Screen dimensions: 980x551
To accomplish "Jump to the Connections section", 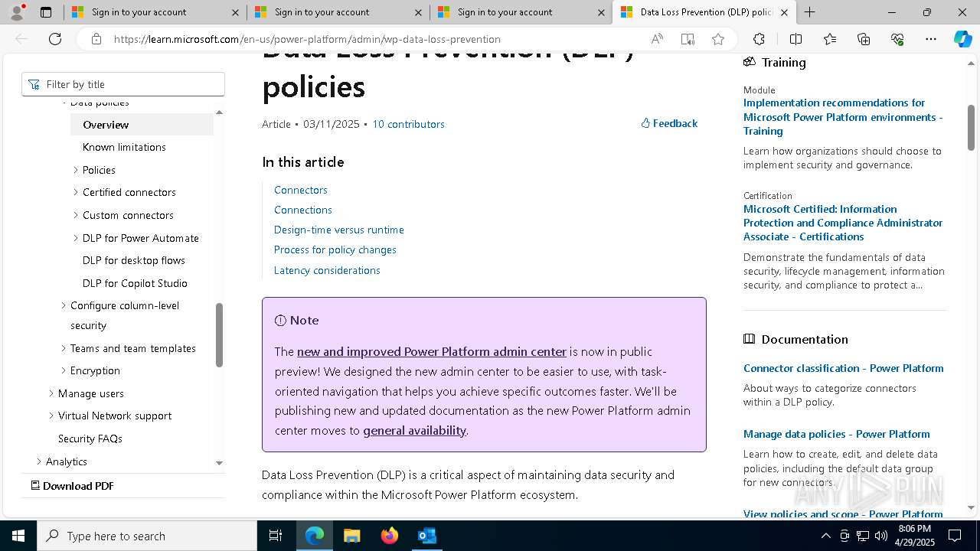I will coord(303,210).
